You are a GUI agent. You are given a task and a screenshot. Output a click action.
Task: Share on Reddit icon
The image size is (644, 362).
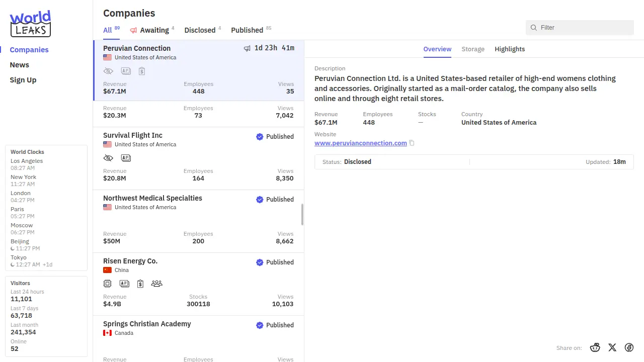click(595, 347)
